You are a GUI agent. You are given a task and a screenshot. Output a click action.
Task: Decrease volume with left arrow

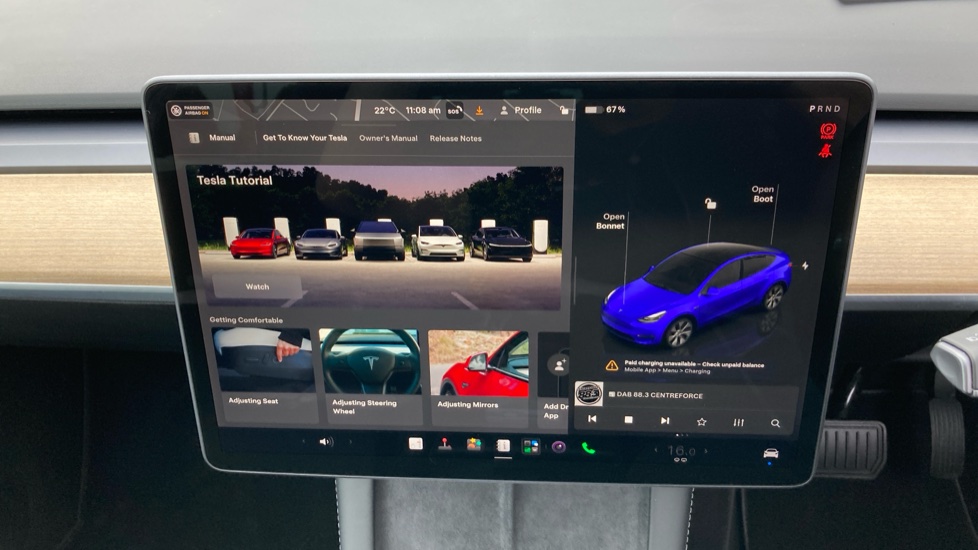pyautogui.click(x=304, y=441)
